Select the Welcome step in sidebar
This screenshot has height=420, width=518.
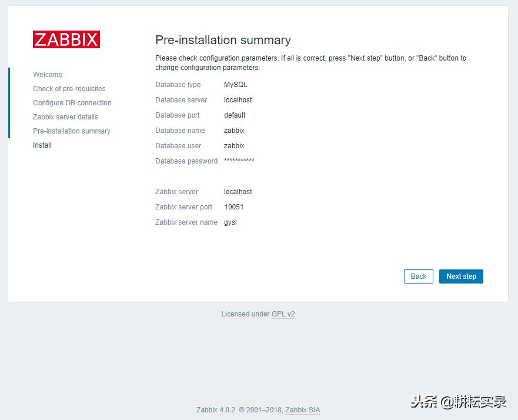[x=47, y=75]
